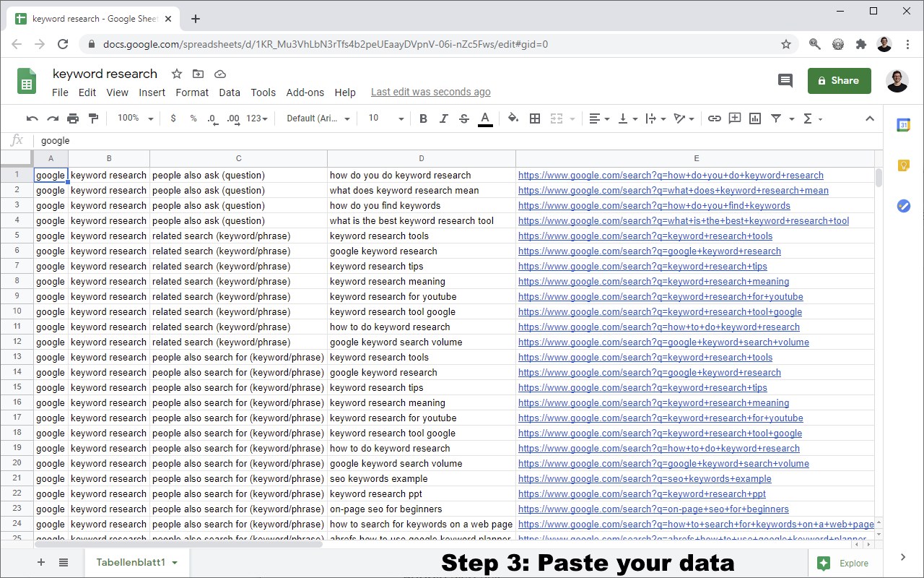Open the more number formats 123 dropdown
This screenshot has height=578, width=924.
coord(257,118)
